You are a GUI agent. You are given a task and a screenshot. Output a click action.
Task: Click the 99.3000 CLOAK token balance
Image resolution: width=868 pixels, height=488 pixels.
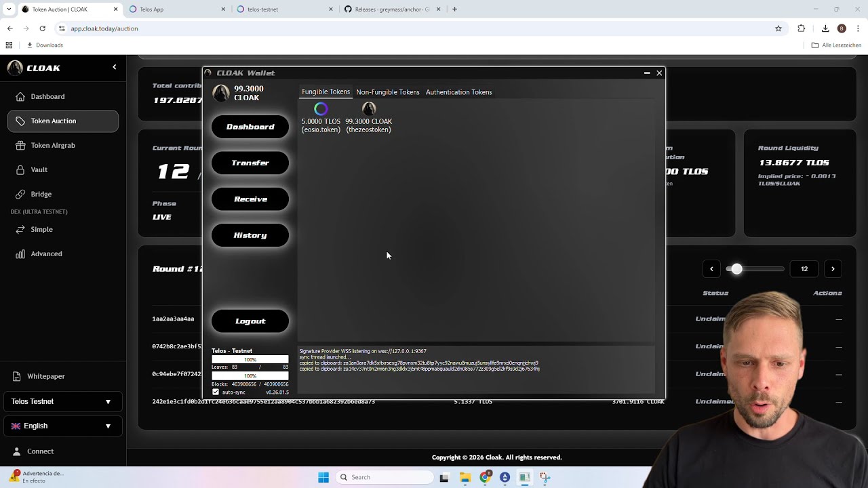[369, 121]
